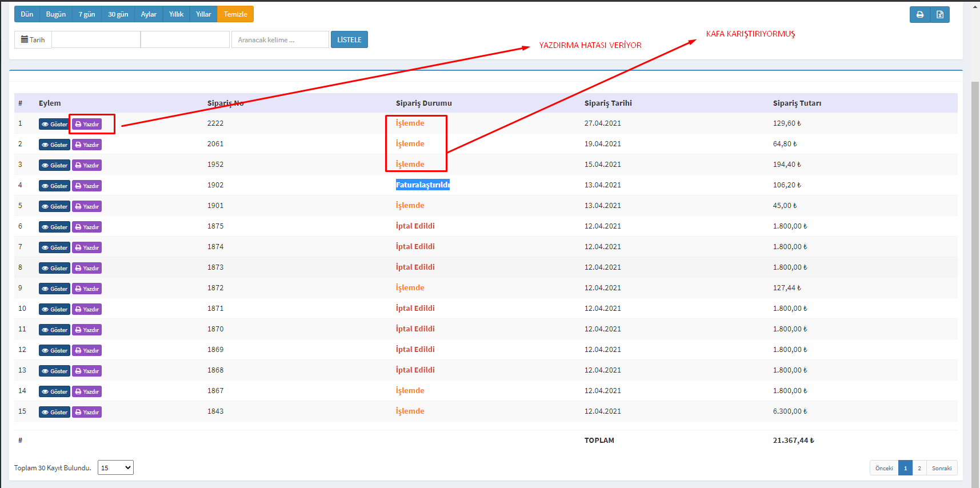The image size is (980, 488).
Task: Open the records-per-page dropdown showing 15
Action: pyautogui.click(x=115, y=468)
